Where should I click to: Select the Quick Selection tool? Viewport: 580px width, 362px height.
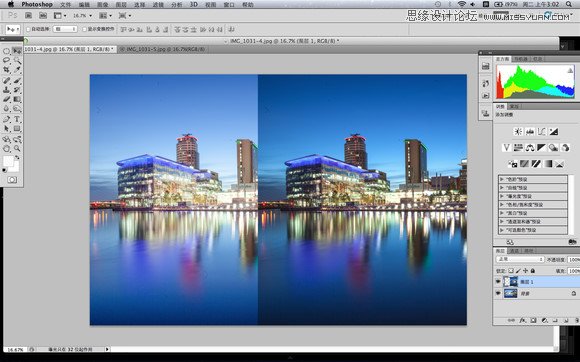point(17,60)
